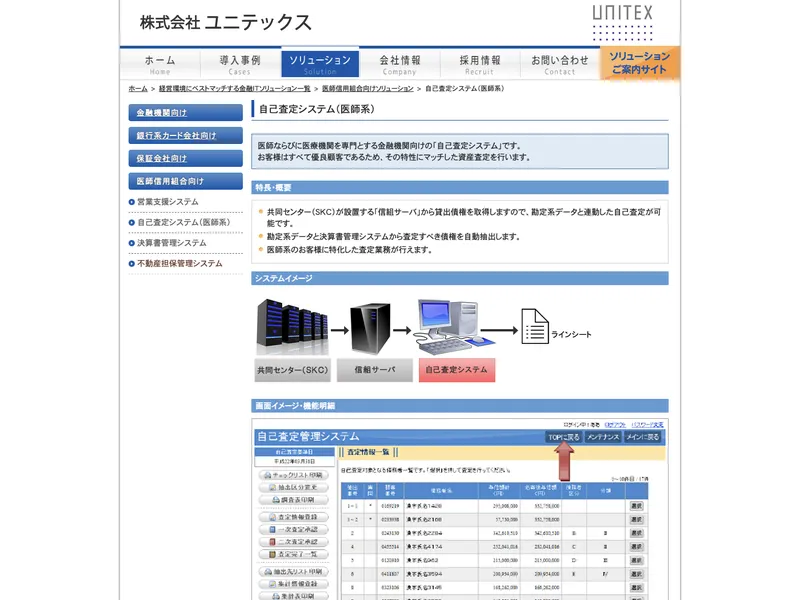Open 営業支援システム in the sidebar list

coord(168,202)
